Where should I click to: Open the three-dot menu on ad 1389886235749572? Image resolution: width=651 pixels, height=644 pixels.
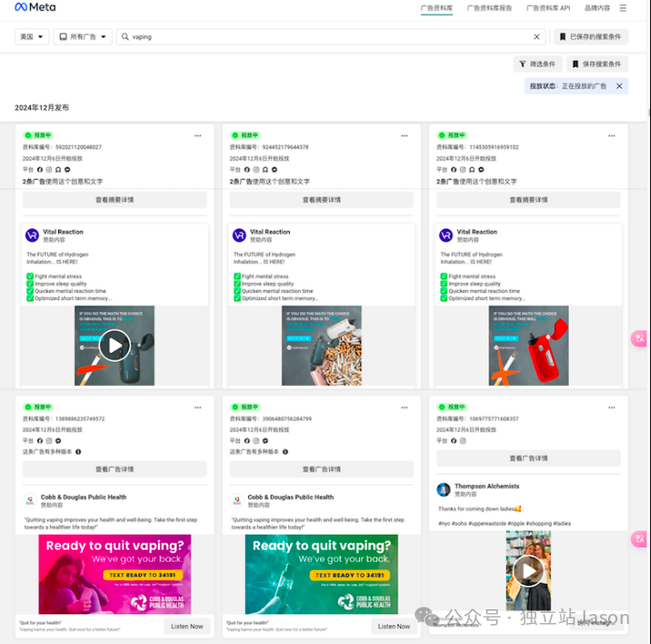(x=198, y=408)
